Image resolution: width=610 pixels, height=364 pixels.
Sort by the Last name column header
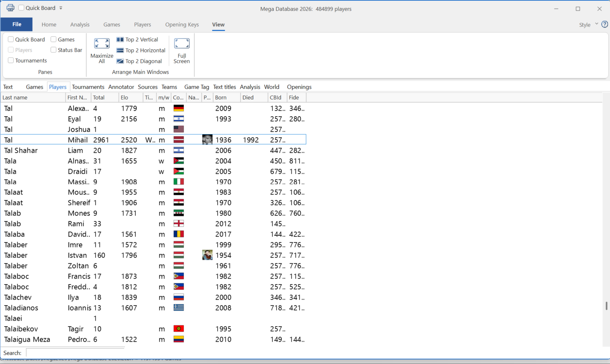click(33, 97)
